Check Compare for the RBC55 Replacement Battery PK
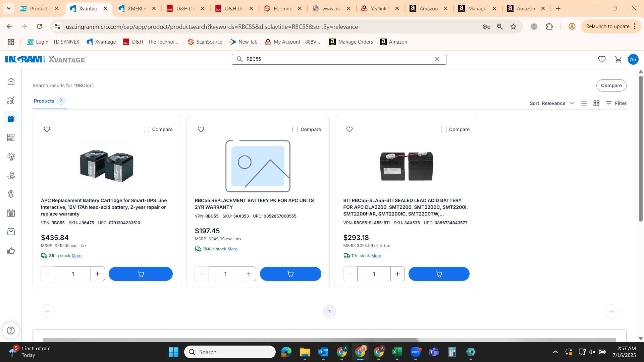The width and height of the screenshot is (644, 362). point(295,129)
